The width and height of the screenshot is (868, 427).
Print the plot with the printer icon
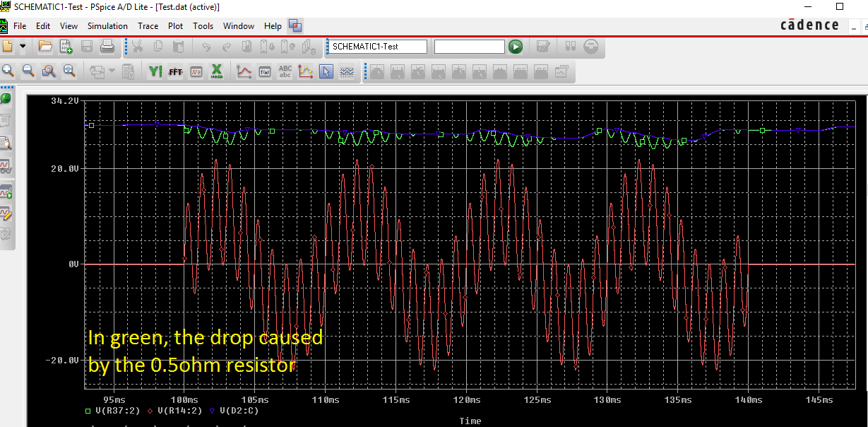click(107, 47)
